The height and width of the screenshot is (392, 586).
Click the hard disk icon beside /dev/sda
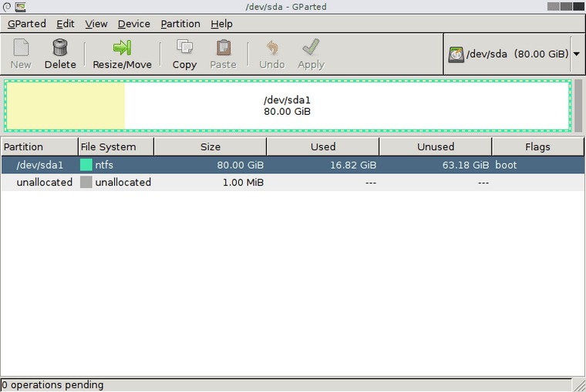(456, 55)
